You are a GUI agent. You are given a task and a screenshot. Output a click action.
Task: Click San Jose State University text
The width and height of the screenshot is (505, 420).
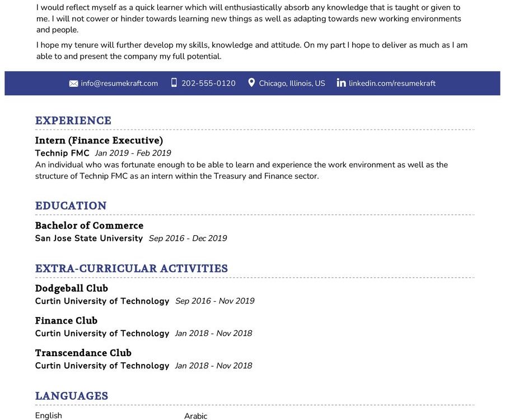89,238
